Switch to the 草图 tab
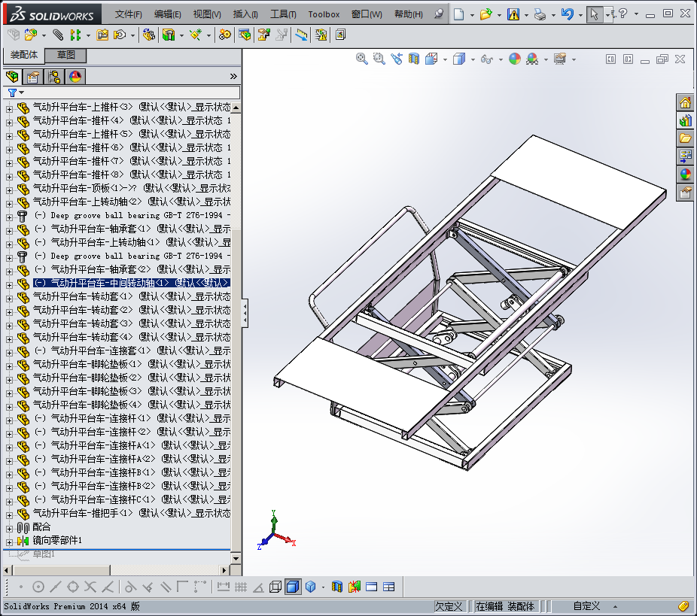Viewport: 697px width, 616px height. [x=65, y=55]
